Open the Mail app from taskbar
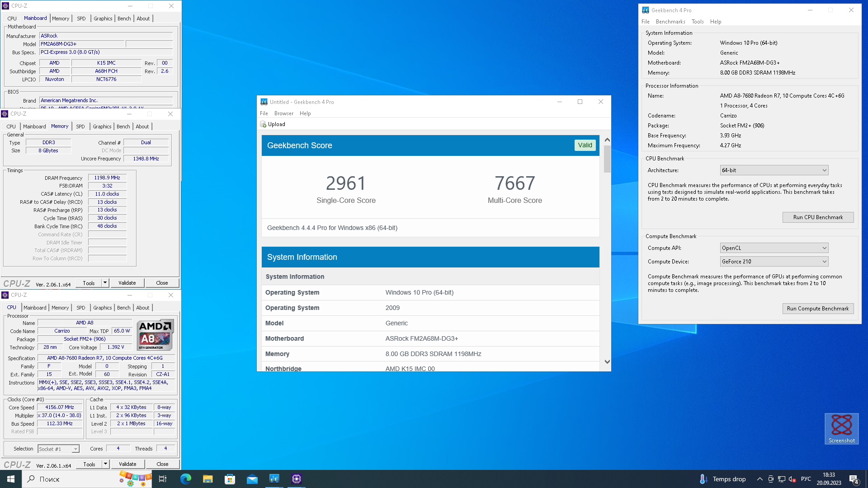 click(252, 479)
